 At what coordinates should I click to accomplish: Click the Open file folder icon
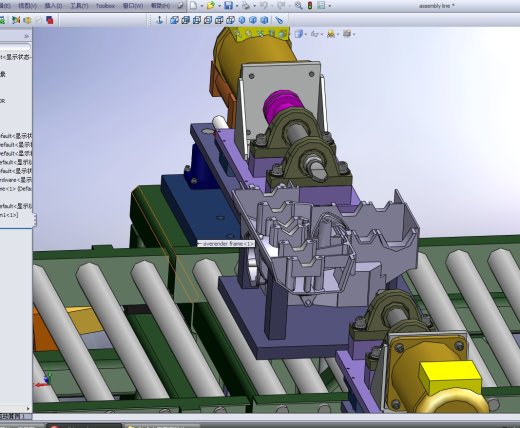point(211,5)
